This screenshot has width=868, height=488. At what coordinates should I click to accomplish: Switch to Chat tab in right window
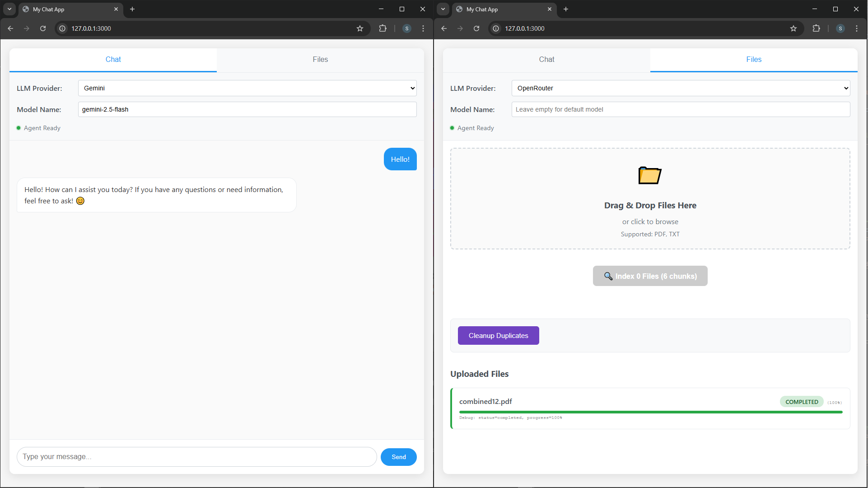click(x=546, y=60)
